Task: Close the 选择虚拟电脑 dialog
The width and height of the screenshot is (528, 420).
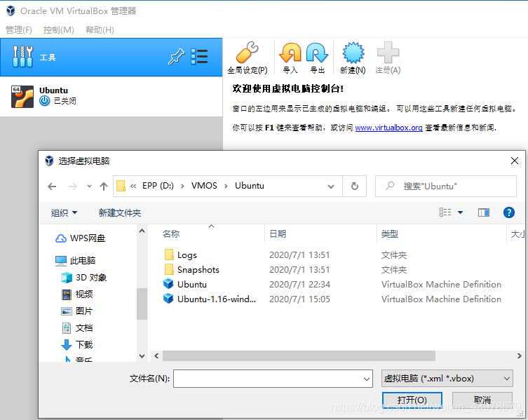Action: click(515, 161)
